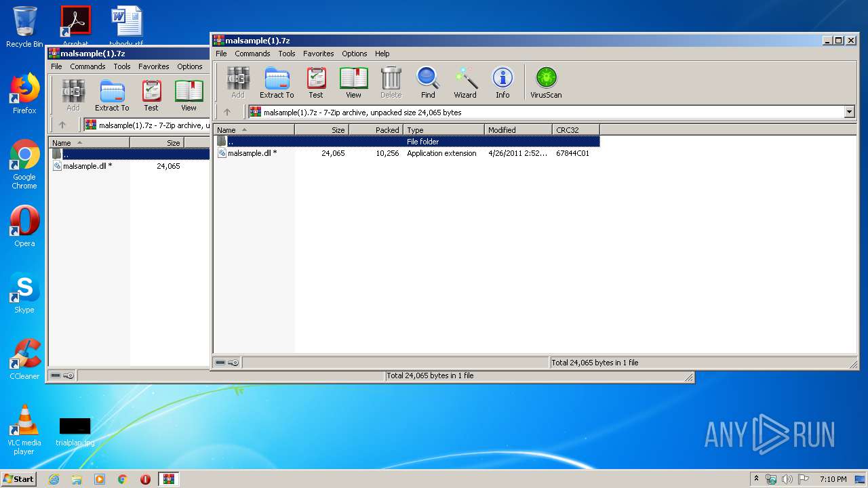This screenshot has height=488, width=868.
Task: Go up one level in background window
Action: pos(62,125)
